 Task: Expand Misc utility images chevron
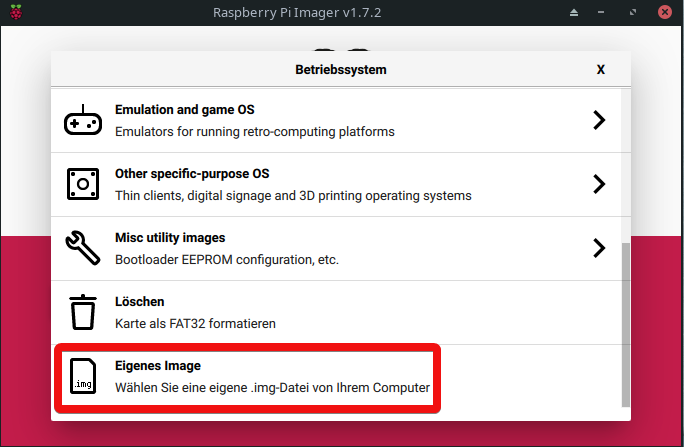coord(599,248)
